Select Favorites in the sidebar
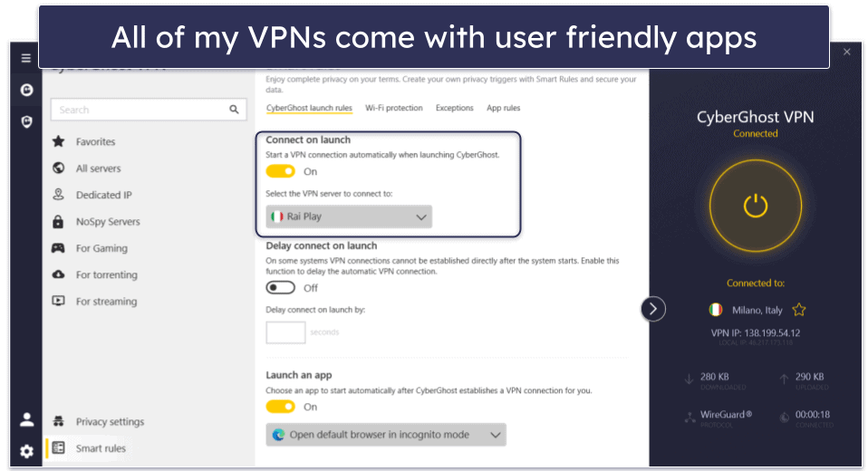Viewport: 868px width, 471px height. coord(96,141)
